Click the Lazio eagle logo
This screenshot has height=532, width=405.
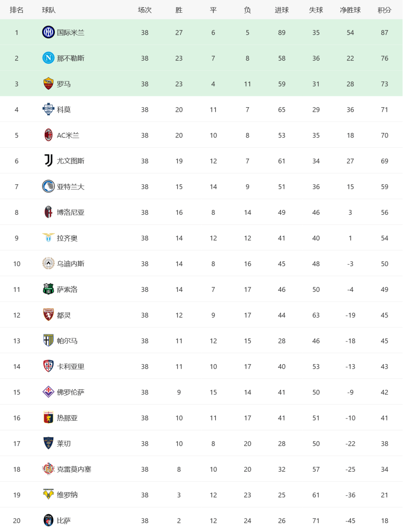coord(49,238)
